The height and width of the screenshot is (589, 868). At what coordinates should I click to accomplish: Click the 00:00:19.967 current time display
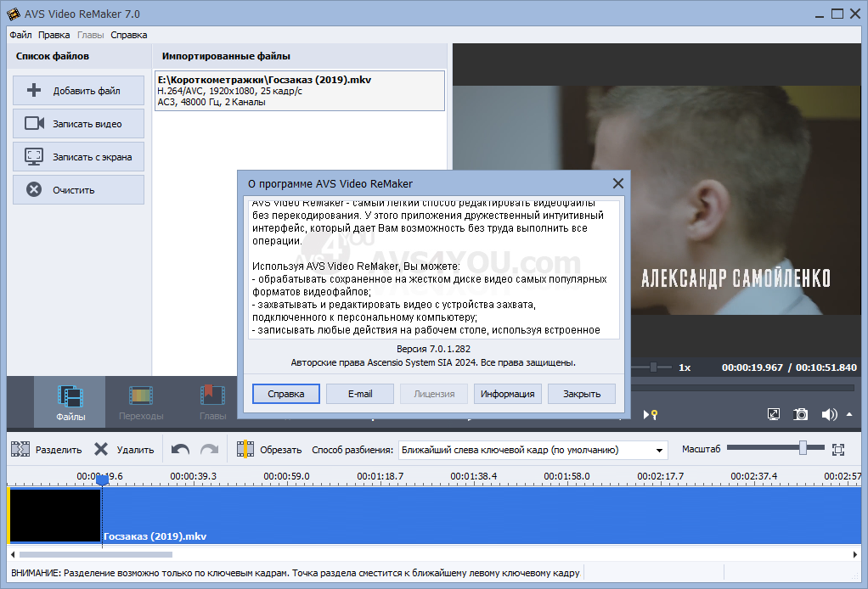point(752,367)
